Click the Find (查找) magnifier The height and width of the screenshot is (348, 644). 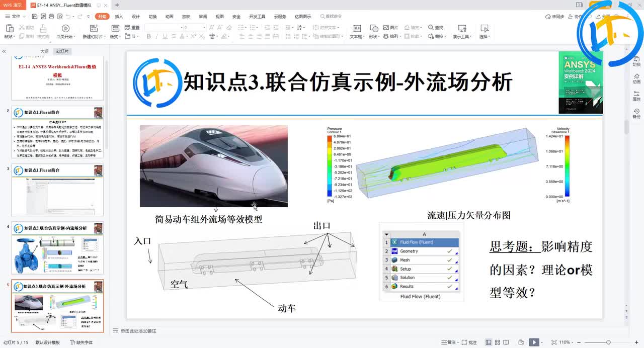pos(436,28)
